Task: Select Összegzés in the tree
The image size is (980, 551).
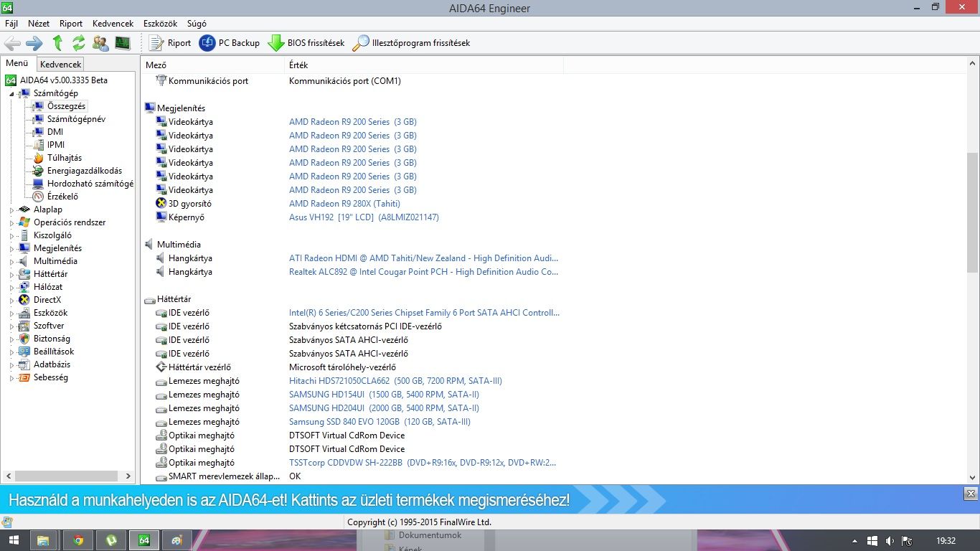Action: [66, 106]
